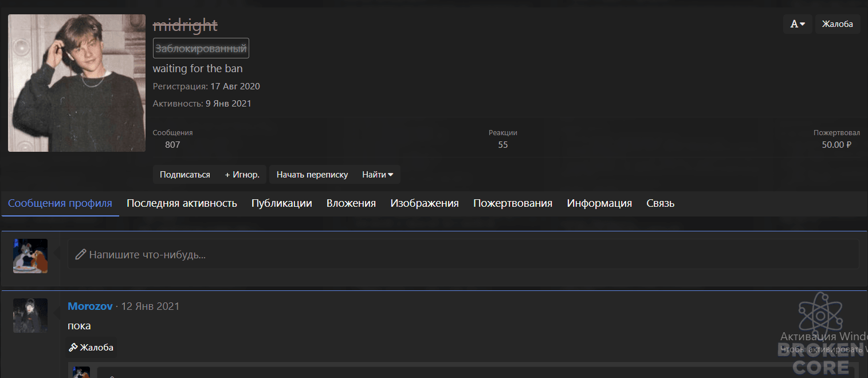The height and width of the screenshot is (378, 868).
Task: Go to the Изображения tab
Action: pos(425,203)
